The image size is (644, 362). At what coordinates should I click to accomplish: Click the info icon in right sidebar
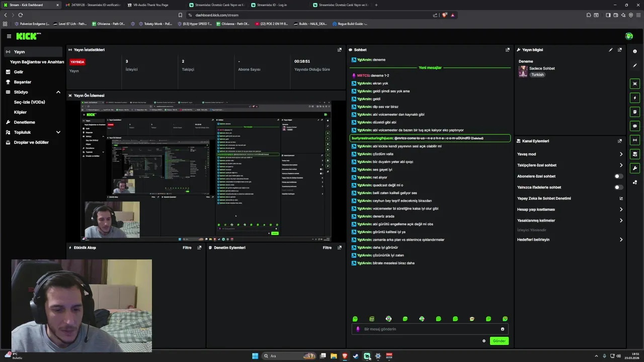tap(635, 51)
